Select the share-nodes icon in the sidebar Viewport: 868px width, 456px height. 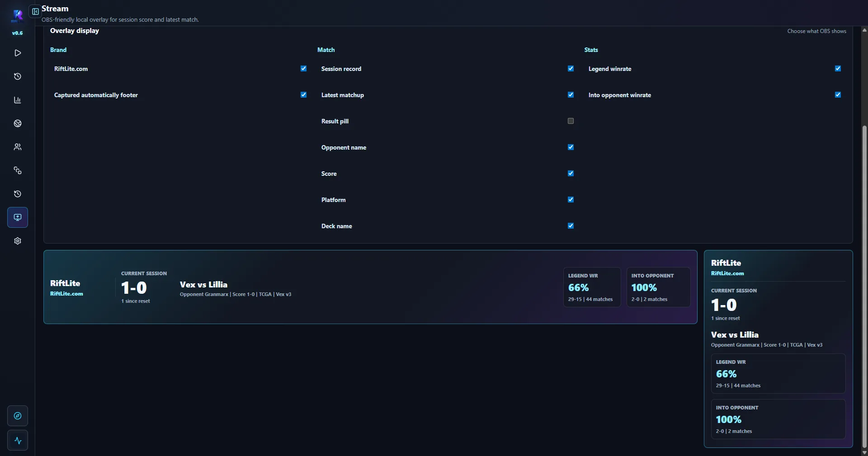[17, 170]
